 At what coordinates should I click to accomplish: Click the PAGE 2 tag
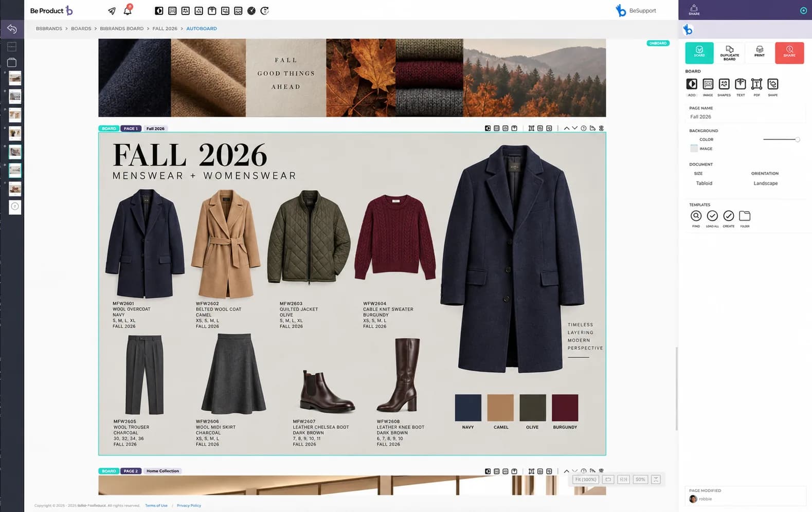click(x=131, y=471)
